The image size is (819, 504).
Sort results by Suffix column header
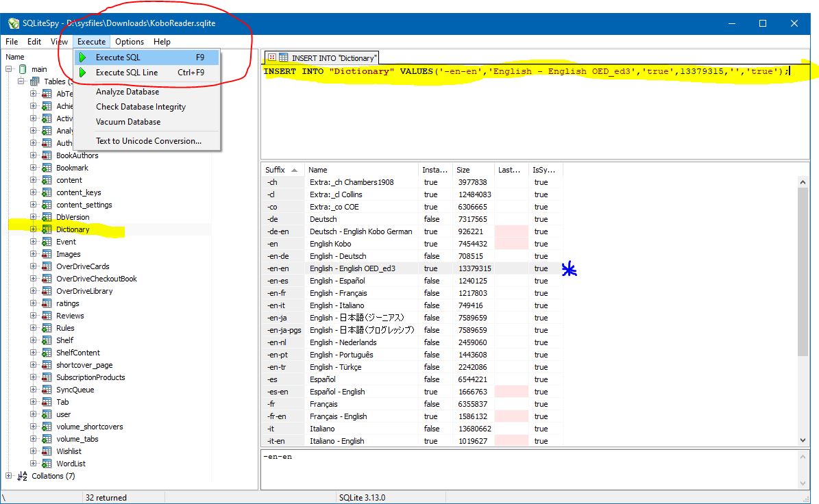[276, 170]
